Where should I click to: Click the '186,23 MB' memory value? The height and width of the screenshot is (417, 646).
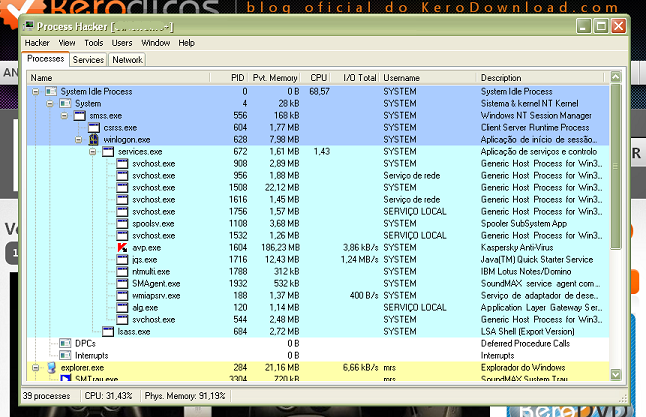280,247
